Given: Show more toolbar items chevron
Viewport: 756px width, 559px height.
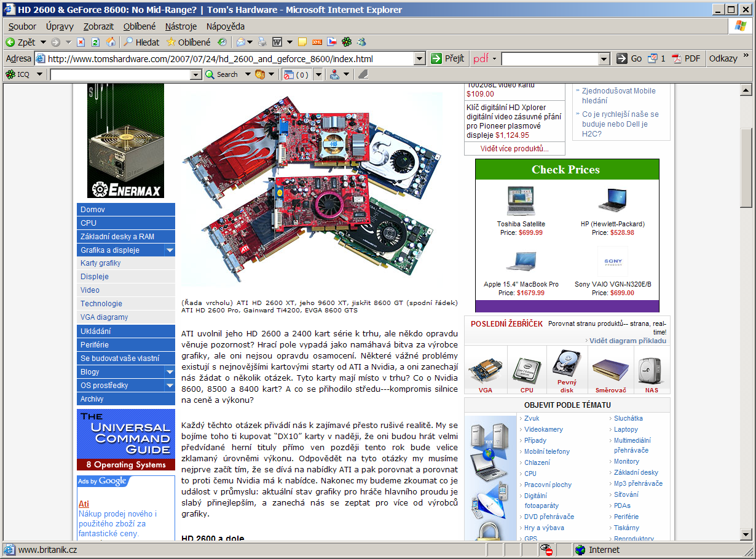Looking at the screenshot, I should coord(746,56).
